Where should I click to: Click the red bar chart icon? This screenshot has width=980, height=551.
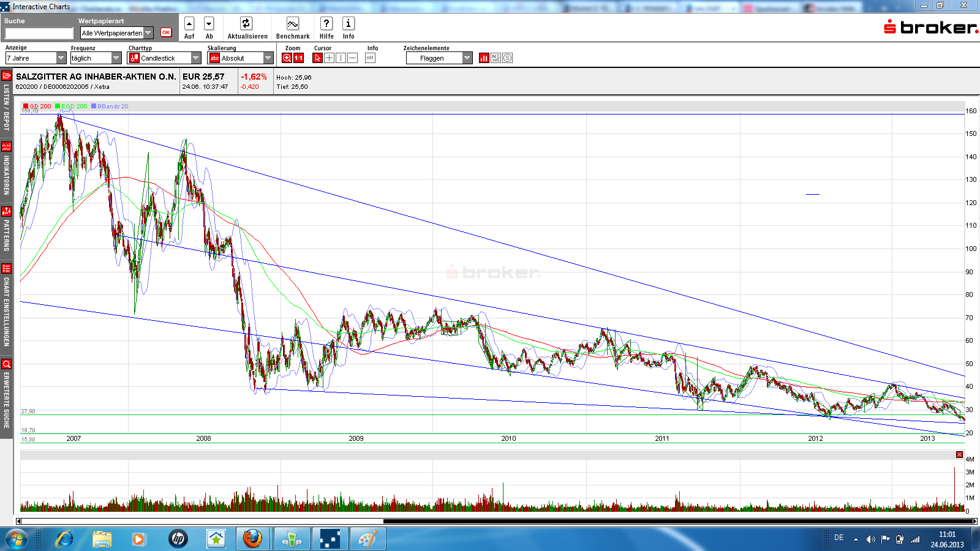[x=484, y=58]
